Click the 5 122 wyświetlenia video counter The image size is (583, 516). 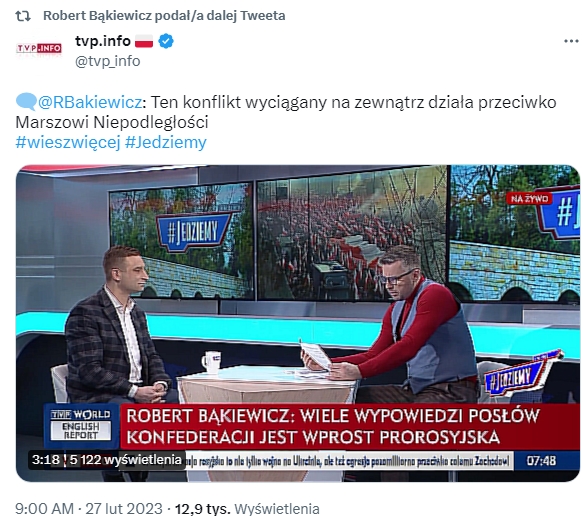click(125, 460)
